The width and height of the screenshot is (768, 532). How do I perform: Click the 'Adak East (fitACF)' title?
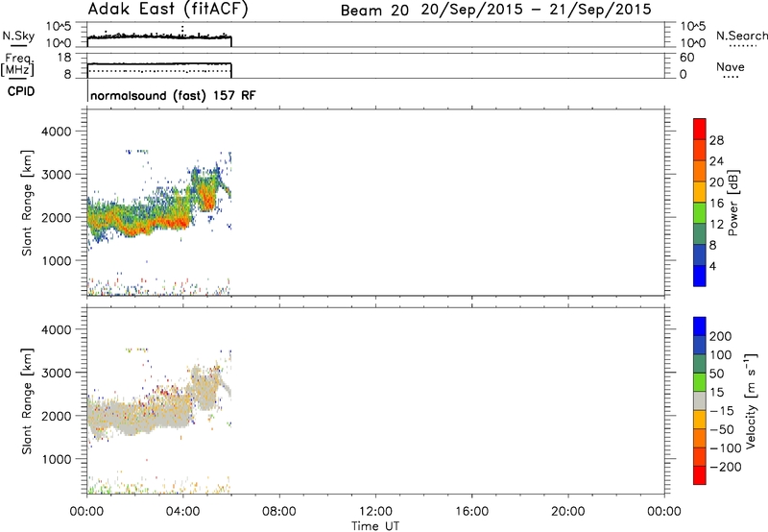pyautogui.click(x=167, y=9)
